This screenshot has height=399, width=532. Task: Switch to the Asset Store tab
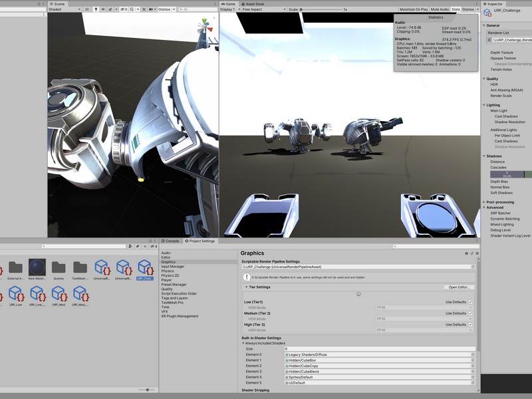point(253,4)
